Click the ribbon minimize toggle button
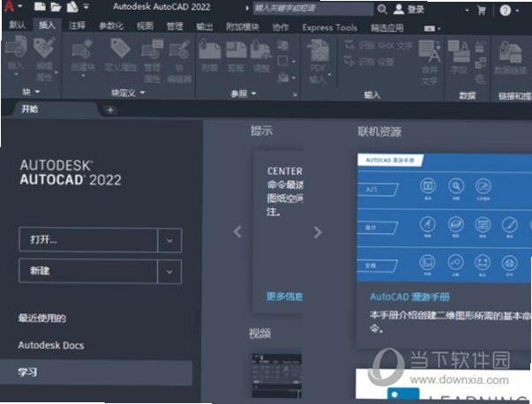 [429, 29]
